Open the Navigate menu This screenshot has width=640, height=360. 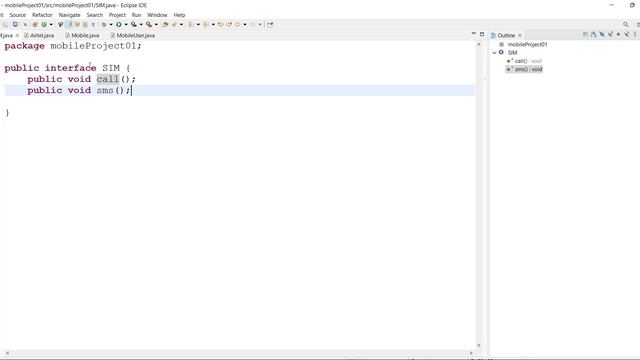tap(69, 15)
